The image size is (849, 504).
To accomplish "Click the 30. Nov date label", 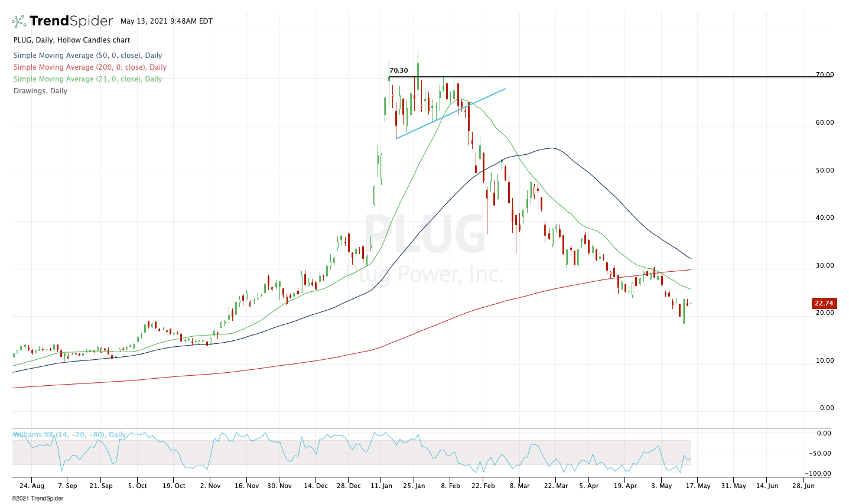I will 279,486.
